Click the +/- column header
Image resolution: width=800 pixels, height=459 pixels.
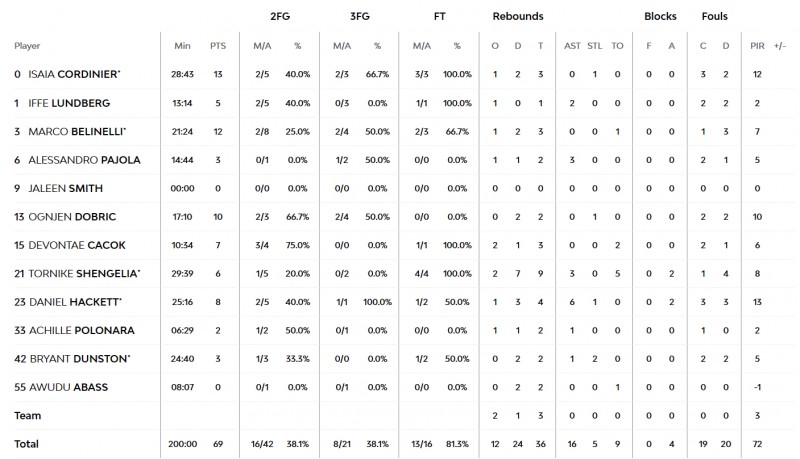[780, 46]
